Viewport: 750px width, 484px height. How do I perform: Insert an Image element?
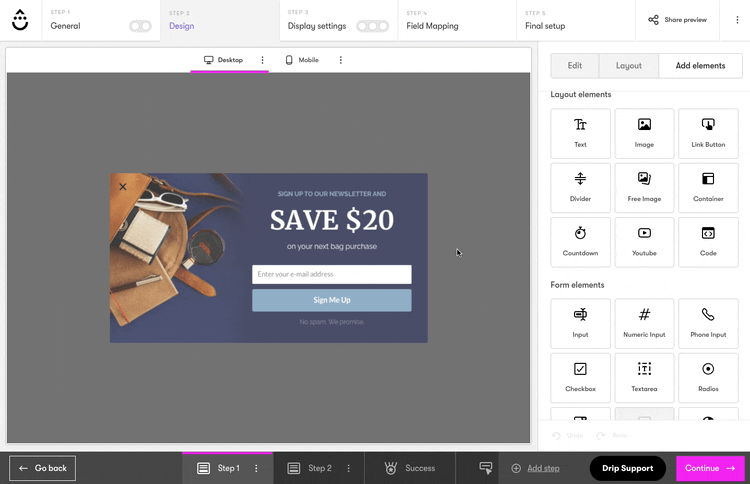644,133
